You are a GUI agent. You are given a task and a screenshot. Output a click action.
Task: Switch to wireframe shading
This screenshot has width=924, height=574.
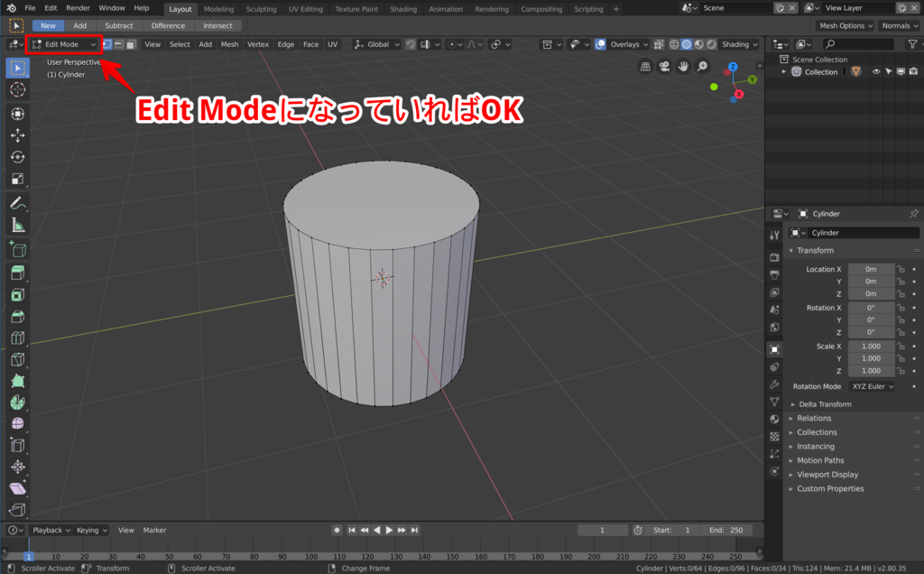tap(674, 44)
